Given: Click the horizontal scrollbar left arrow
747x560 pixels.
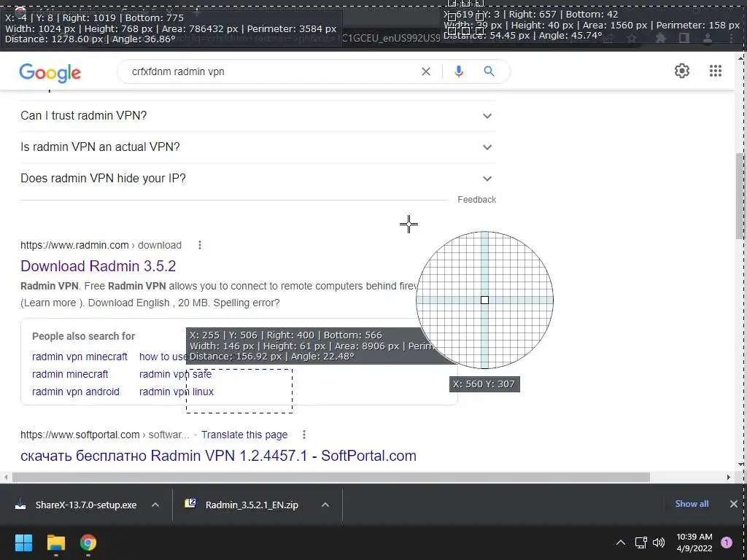Looking at the screenshot, I should coord(6,477).
